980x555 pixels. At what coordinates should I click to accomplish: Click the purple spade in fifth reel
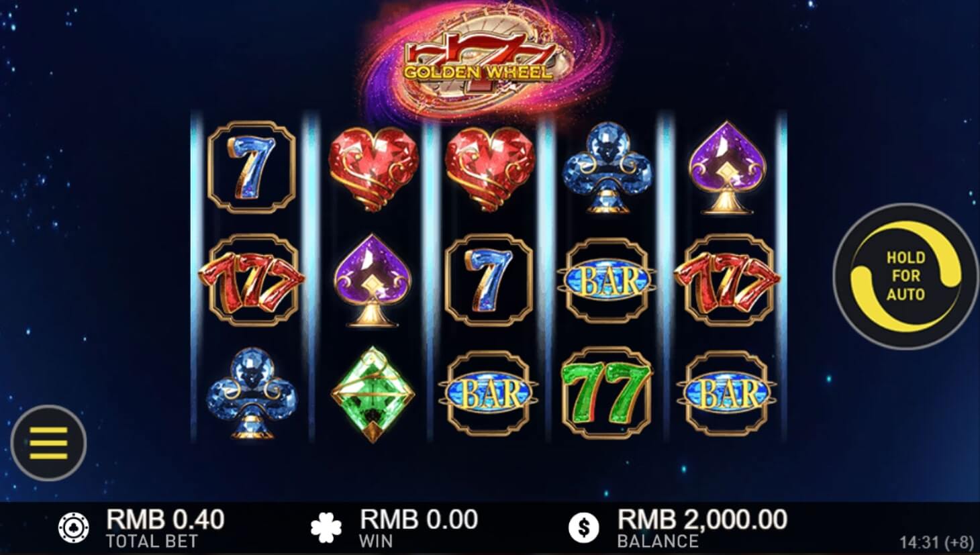tap(728, 167)
